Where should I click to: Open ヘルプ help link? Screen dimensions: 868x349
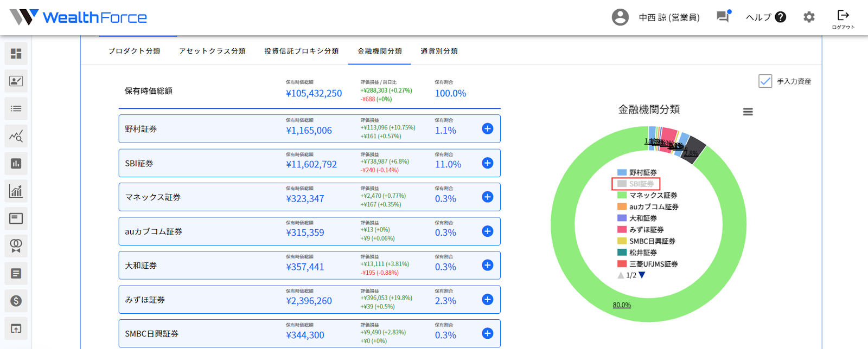(x=765, y=17)
